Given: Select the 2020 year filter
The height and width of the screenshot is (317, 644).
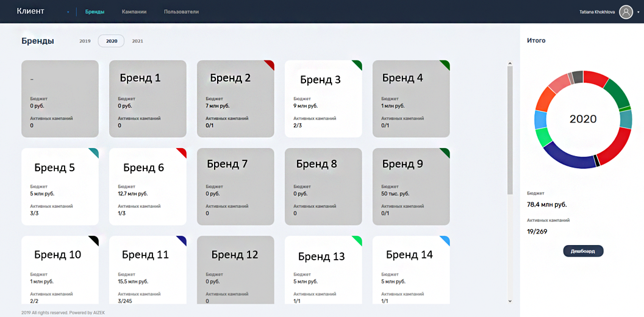Looking at the screenshot, I should [111, 41].
